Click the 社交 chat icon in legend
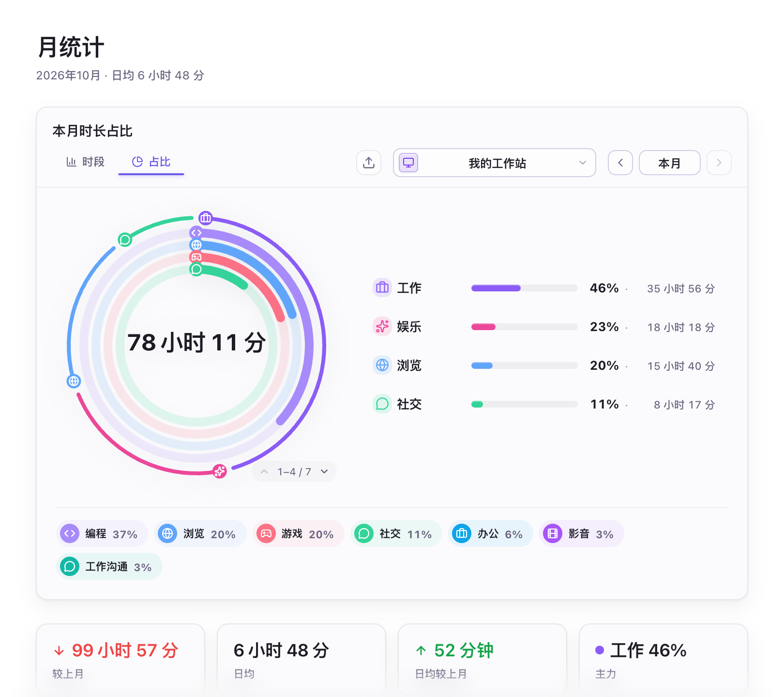 click(x=382, y=404)
